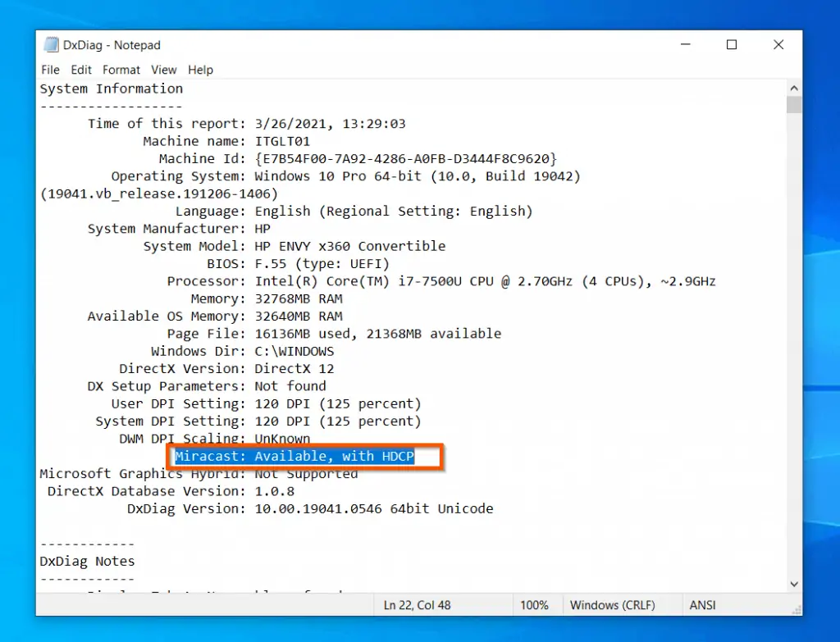840x642 pixels.
Task: Click the scroll up arrow
Action: click(794, 88)
